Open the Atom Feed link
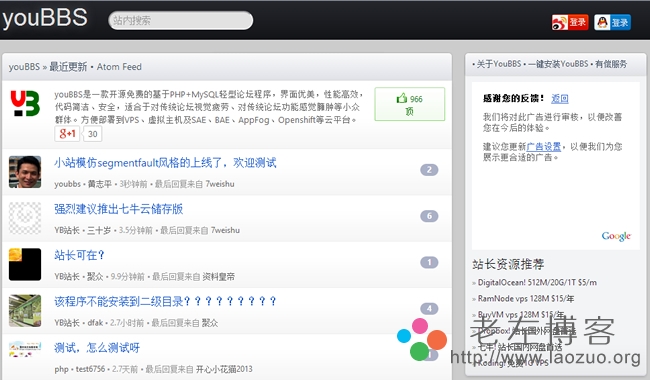The height and width of the screenshot is (380, 650). 119,67
